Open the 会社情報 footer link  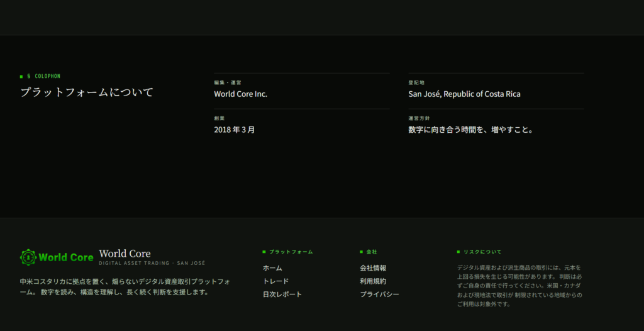[x=373, y=268]
